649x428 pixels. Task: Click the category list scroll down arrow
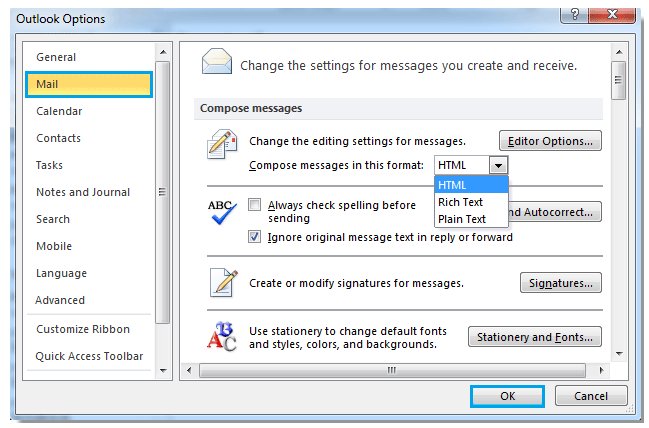(x=163, y=370)
